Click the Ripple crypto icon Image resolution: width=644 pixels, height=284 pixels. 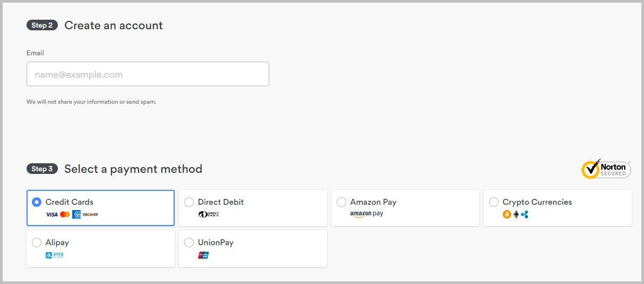point(525,214)
